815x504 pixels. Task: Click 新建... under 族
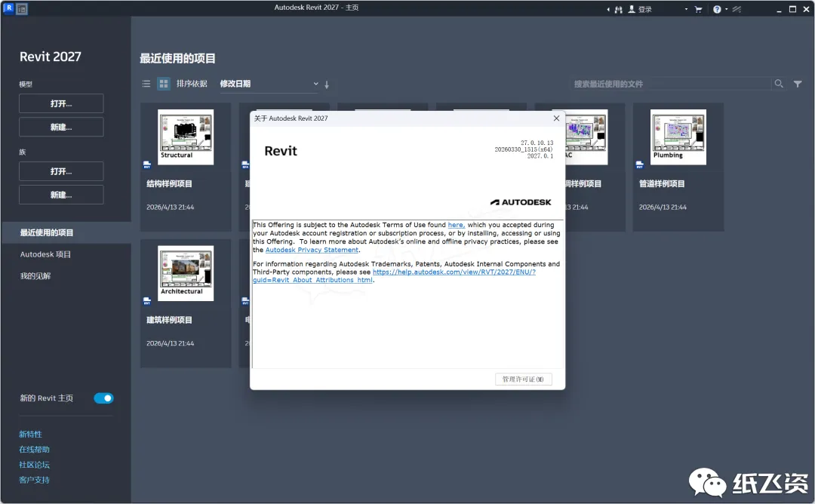coord(61,195)
